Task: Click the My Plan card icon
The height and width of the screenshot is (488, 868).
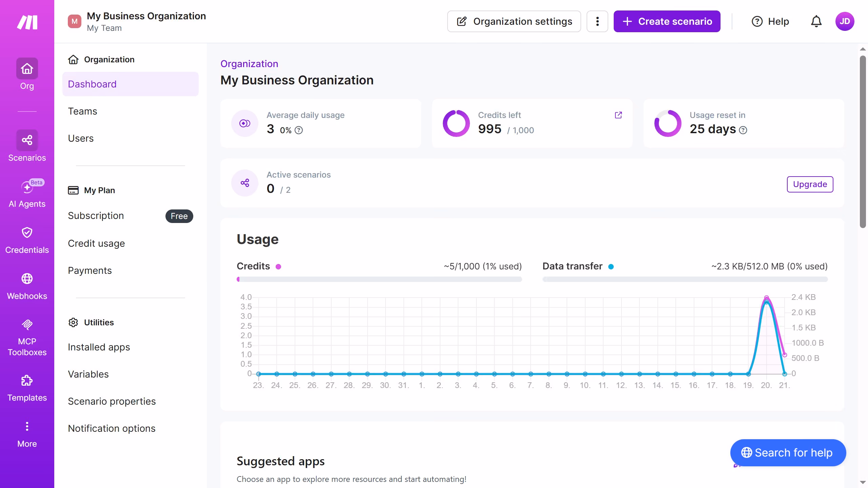Action: pos(73,190)
